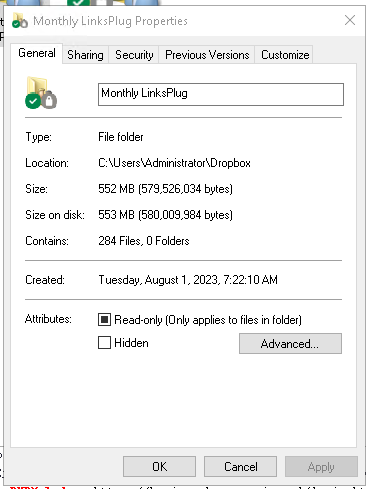This screenshot has height=489, width=366.
Task: Confirm with the OK button
Action: 159,467
